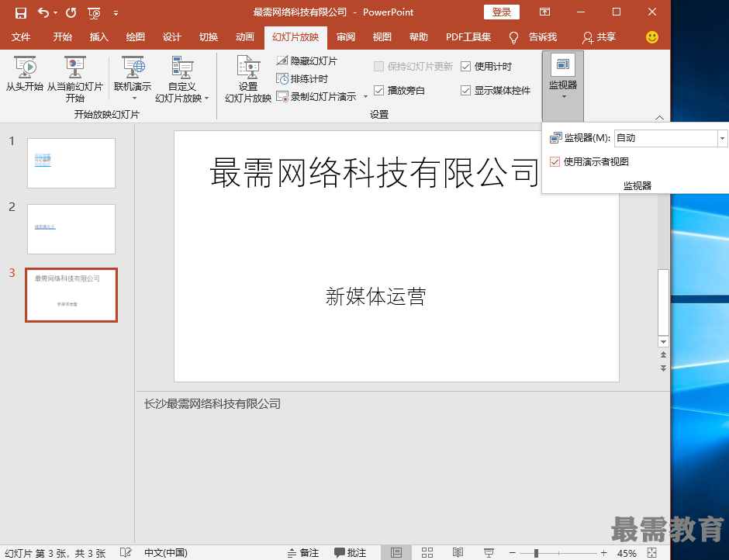The width and height of the screenshot is (729, 560).
Task: Save the presentation with the floppy icon
Action: click(20, 12)
